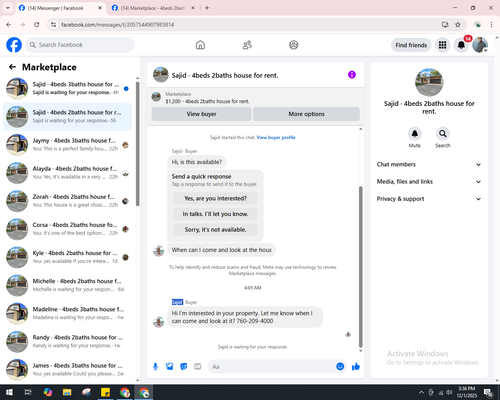Click the conversation list scrollbar

pyautogui.click(x=138, y=143)
